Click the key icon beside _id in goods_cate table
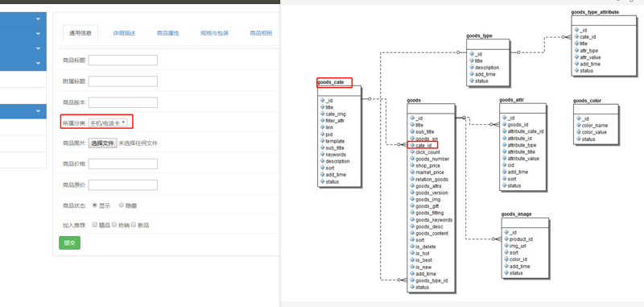 pyautogui.click(x=322, y=101)
